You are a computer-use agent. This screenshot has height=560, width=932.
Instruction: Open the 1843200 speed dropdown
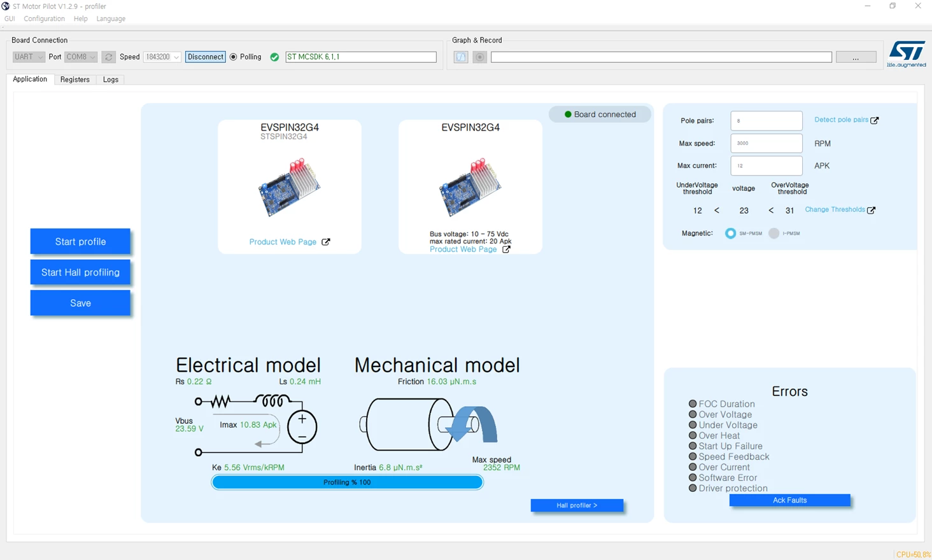pyautogui.click(x=162, y=57)
